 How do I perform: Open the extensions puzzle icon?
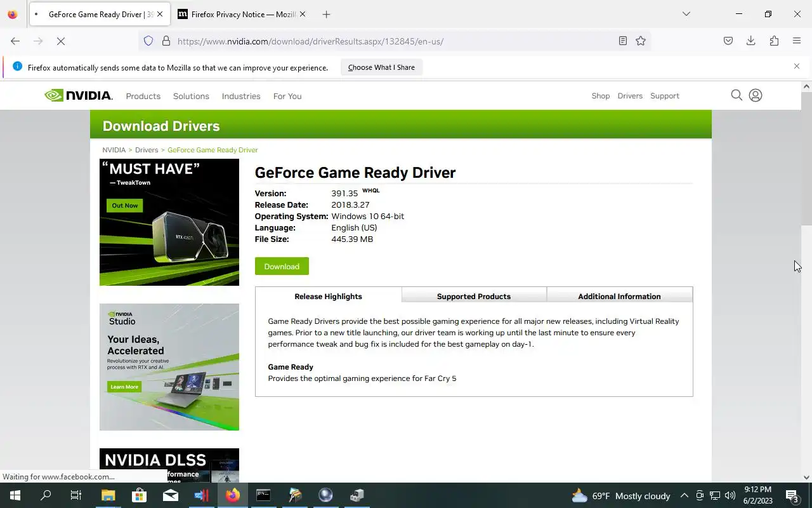[x=774, y=41]
